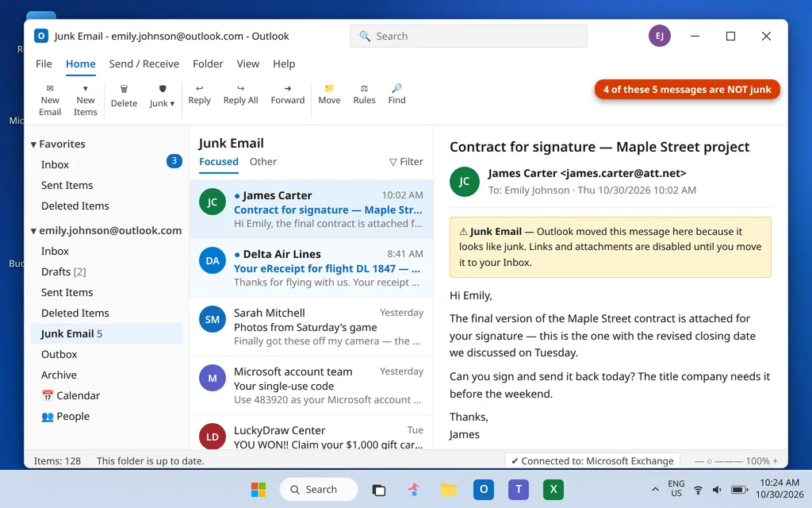Viewport: 812px width, 508px height.
Task: Open the Microsoft account team email
Action: [311, 385]
